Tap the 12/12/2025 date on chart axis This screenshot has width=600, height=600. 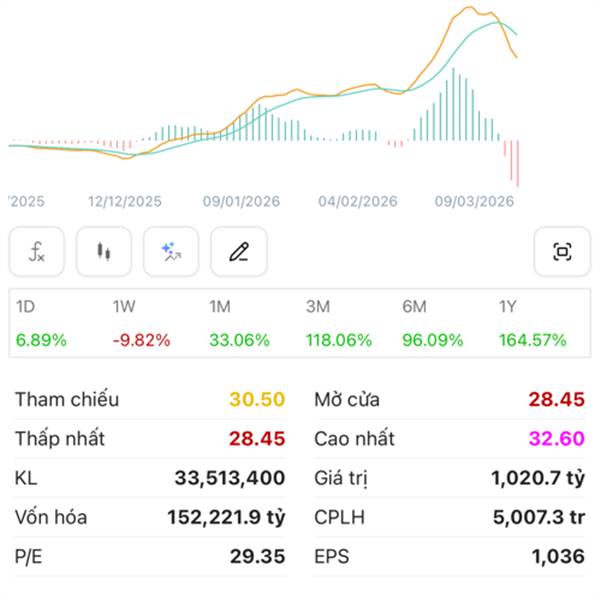click(x=125, y=201)
